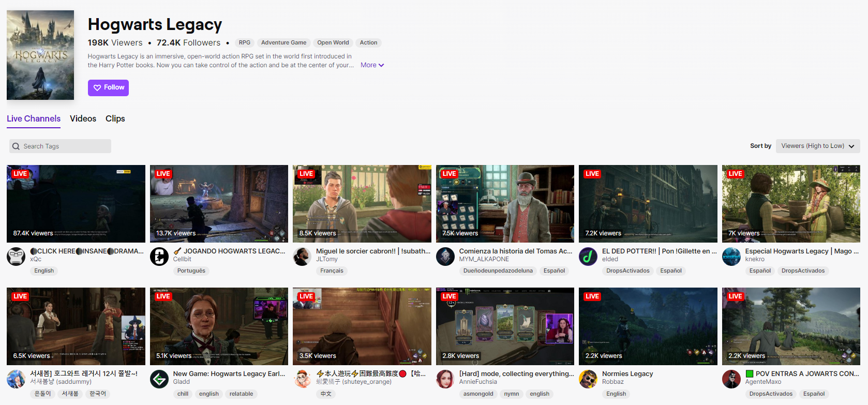
Task: Open MYM_ALKAPONE's channel avatar
Action: (445, 256)
